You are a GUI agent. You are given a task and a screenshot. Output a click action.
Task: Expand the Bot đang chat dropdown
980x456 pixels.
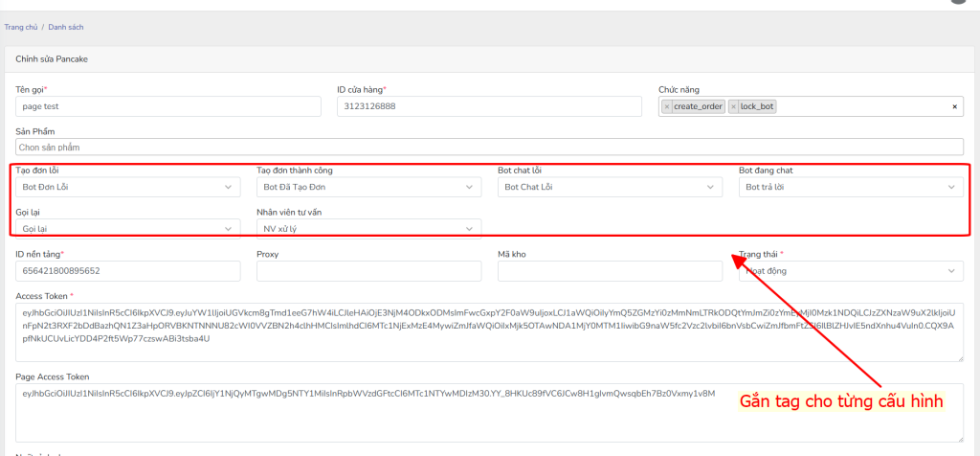coord(850,187)
